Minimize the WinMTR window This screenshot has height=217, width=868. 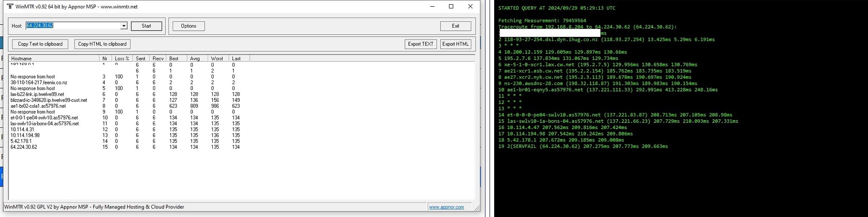[x=432, y=6]
